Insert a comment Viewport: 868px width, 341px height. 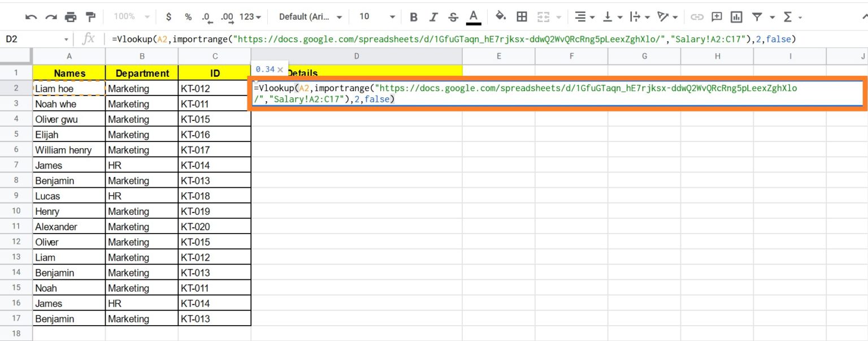[x=717, y=17]
